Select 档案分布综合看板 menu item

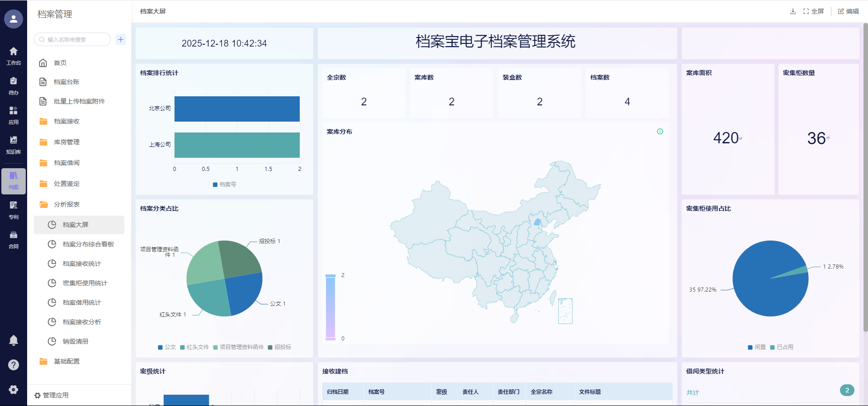[88, 244]
